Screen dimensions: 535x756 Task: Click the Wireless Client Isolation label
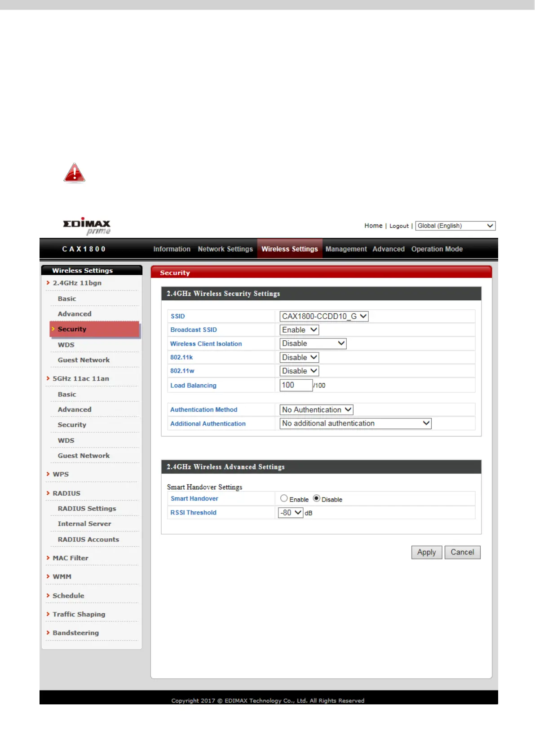tap(206, 344)
